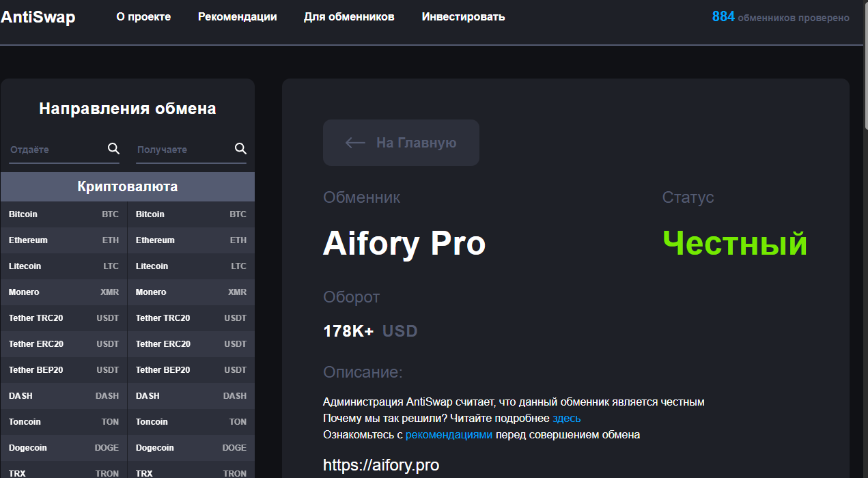Viewport: 868px width, 478px height.
Task: Collapse the Криптовалюта section header
Action: [128, 186]
